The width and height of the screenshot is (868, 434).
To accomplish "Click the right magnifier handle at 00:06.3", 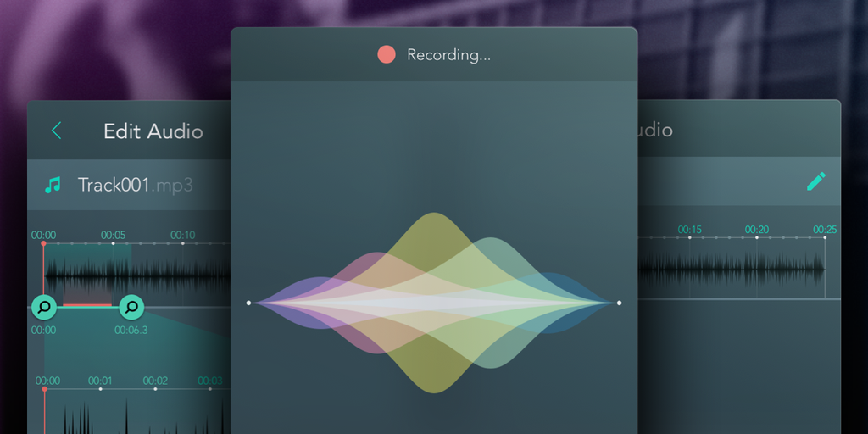I will click(x=131, y=307).
